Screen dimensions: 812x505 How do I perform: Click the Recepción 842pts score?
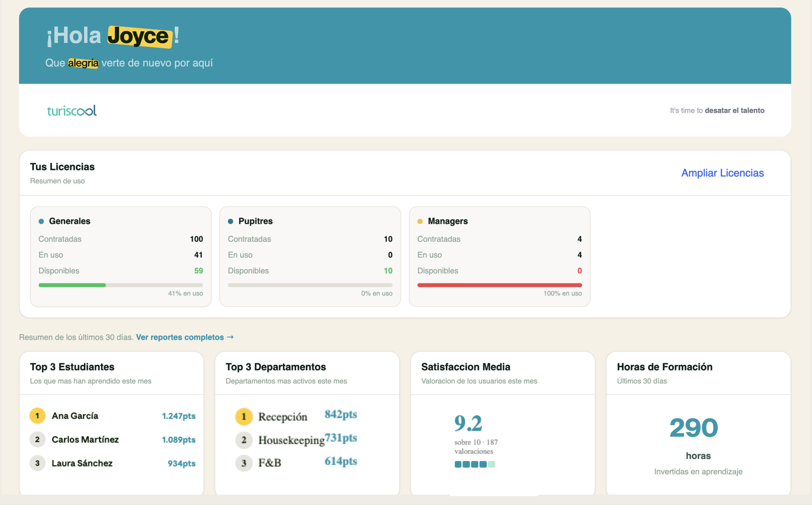[x=340, y=415]
